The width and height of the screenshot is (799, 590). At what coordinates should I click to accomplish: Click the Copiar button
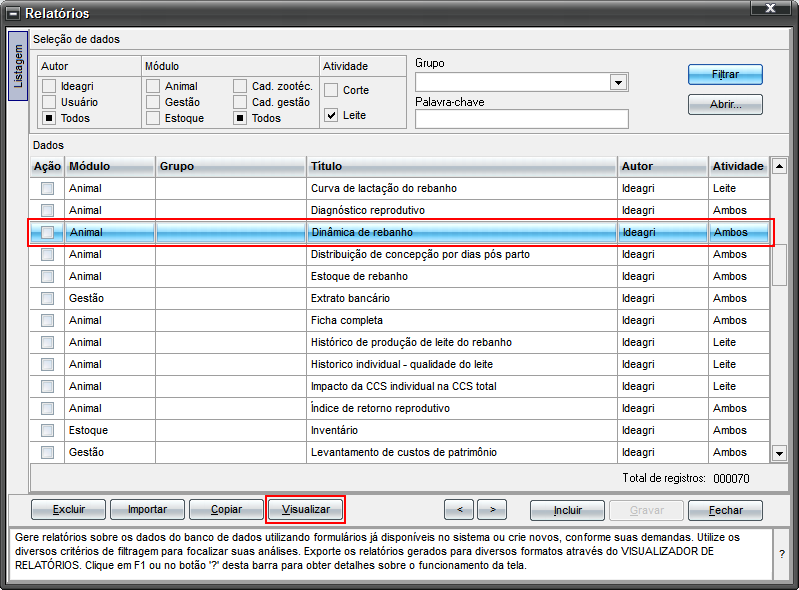[226, 509]
